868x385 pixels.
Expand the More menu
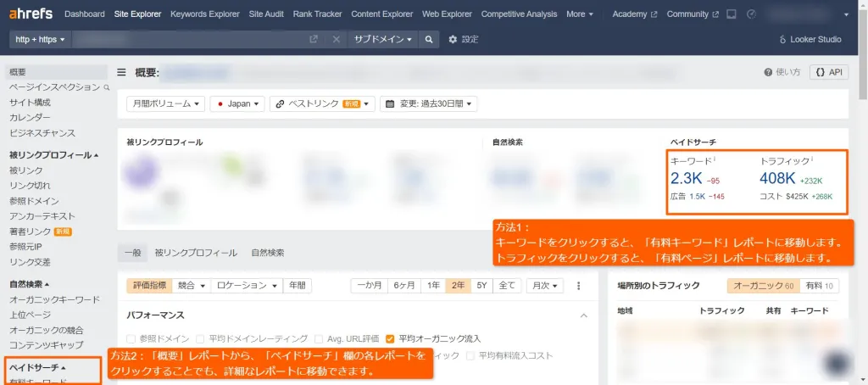coord(580,14)
